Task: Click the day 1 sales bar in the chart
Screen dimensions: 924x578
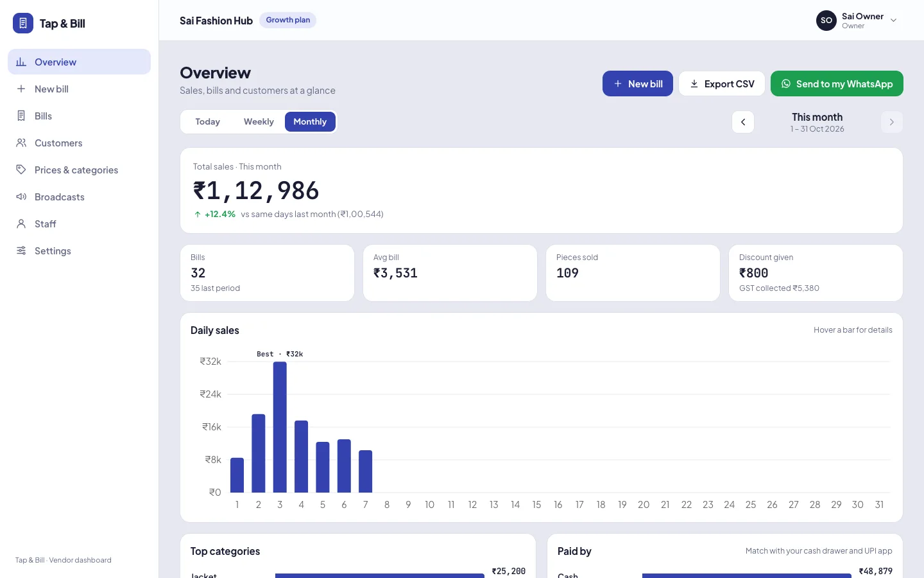Action: coord(237,475)
